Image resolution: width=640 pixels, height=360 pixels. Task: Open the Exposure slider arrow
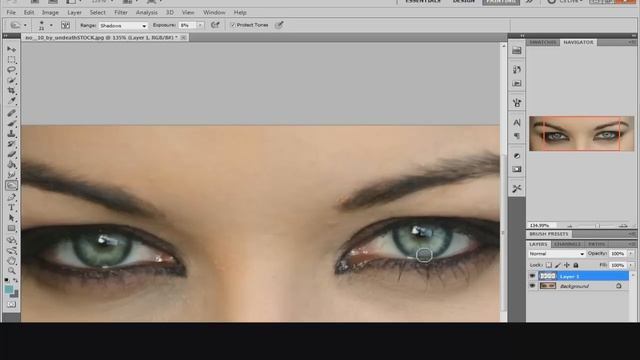click(200, 25)
